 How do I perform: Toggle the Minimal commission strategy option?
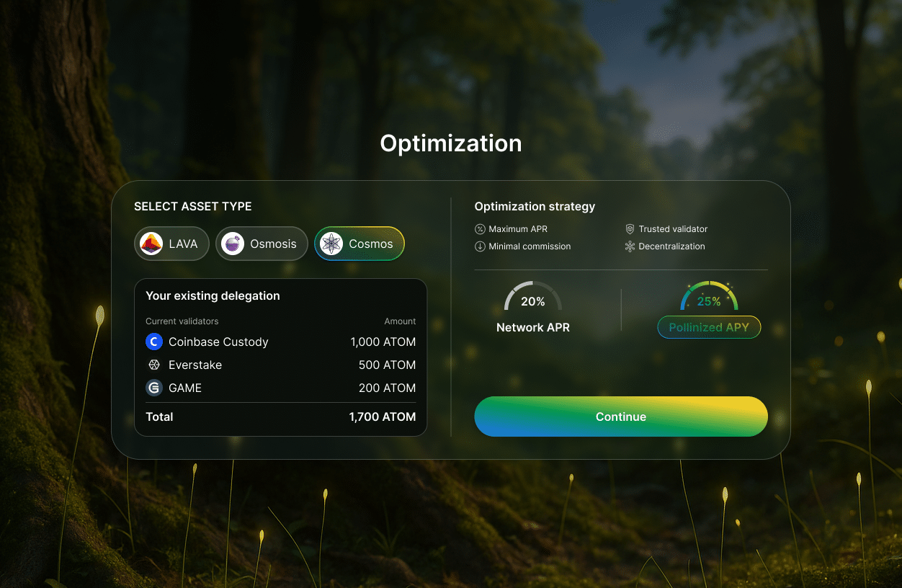point(522,246)
